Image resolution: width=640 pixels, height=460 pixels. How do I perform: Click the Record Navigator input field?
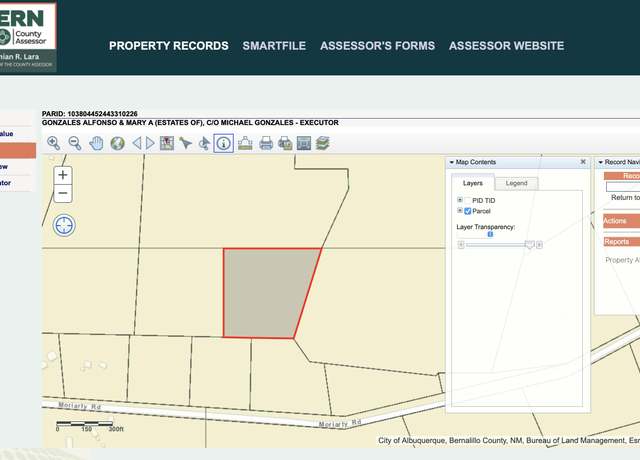pyautogui.click(x=623, y=187)
